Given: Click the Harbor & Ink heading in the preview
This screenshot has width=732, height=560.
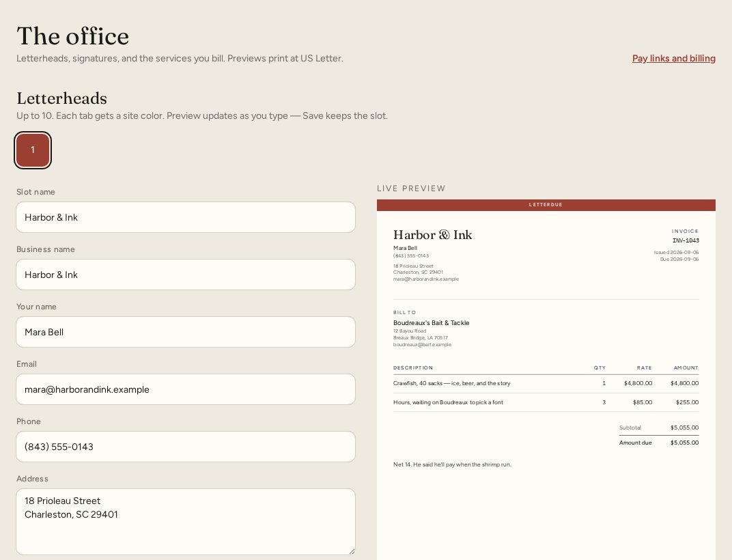Looking at the screenshot, I should click(432, 234).
